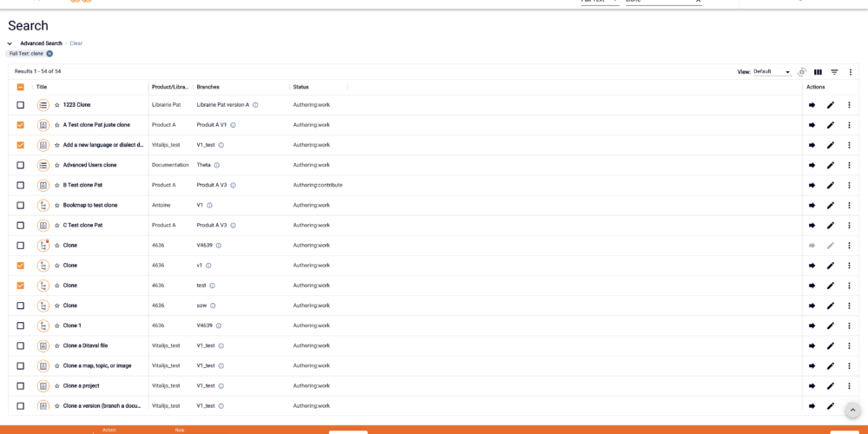
Task: Open the filter icon in results toolbar
Action: pyautogui.click(x=834, y=72)
